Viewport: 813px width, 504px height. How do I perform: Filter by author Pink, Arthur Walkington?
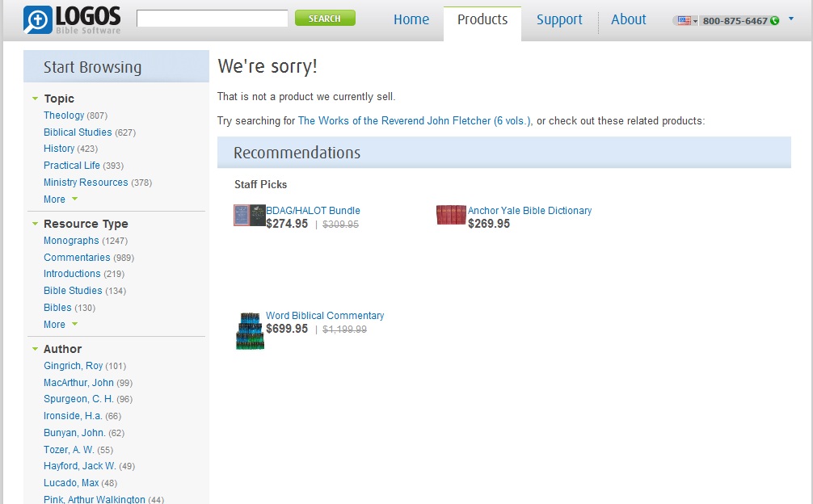click(95, 499)
